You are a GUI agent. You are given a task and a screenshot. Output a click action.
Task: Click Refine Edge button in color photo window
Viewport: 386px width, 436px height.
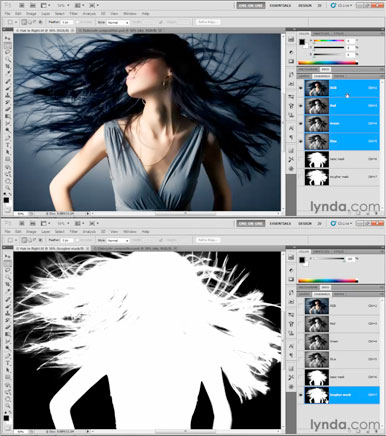point(208,22)
